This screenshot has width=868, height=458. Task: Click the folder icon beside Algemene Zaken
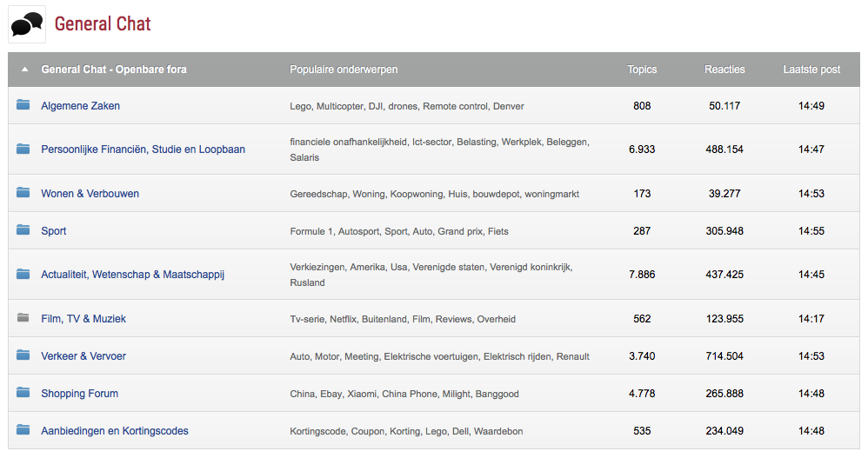tap(23, 105)
